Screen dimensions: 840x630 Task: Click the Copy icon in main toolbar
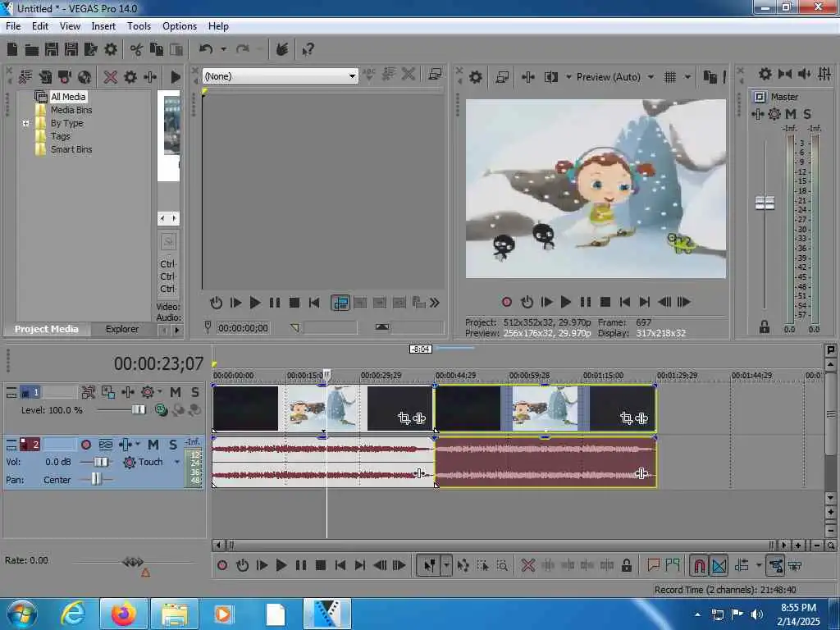pos(157,50)
